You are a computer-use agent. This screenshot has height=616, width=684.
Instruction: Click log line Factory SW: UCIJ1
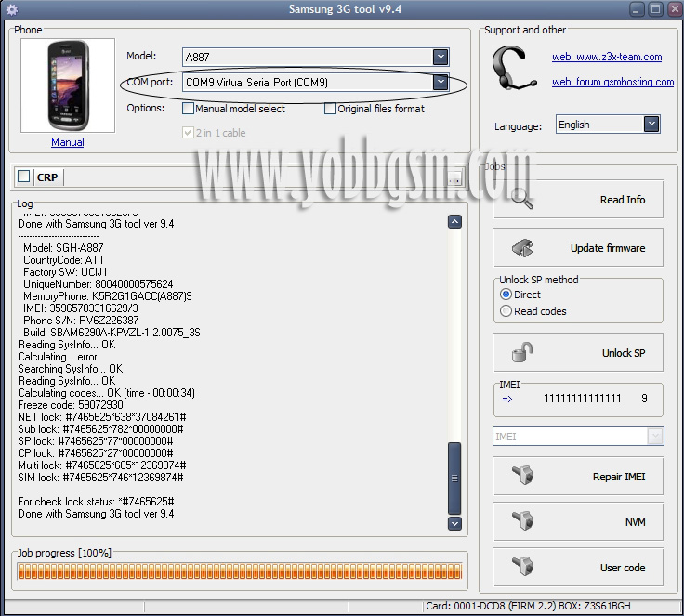65,272
